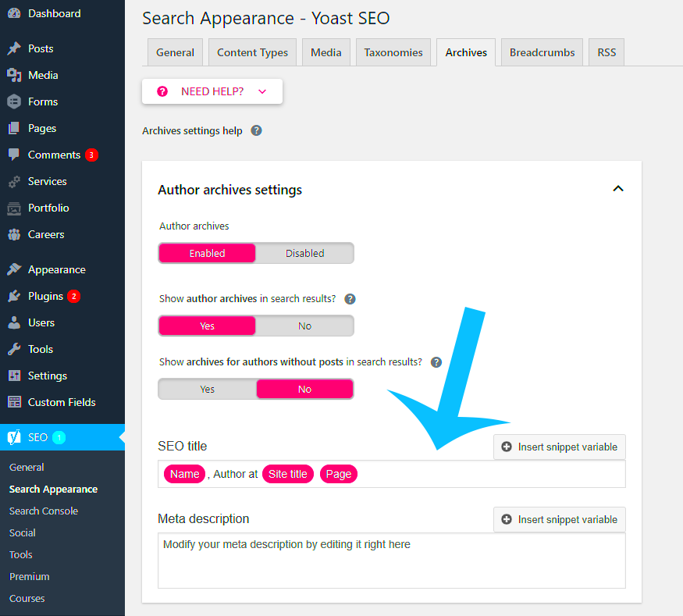Click the Careers group icon

pyautogui.click(x=14, y=234)
